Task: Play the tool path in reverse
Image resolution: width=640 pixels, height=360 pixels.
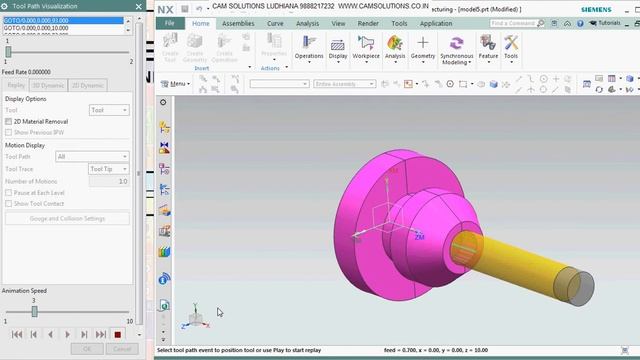Action: tap(51, 335)
